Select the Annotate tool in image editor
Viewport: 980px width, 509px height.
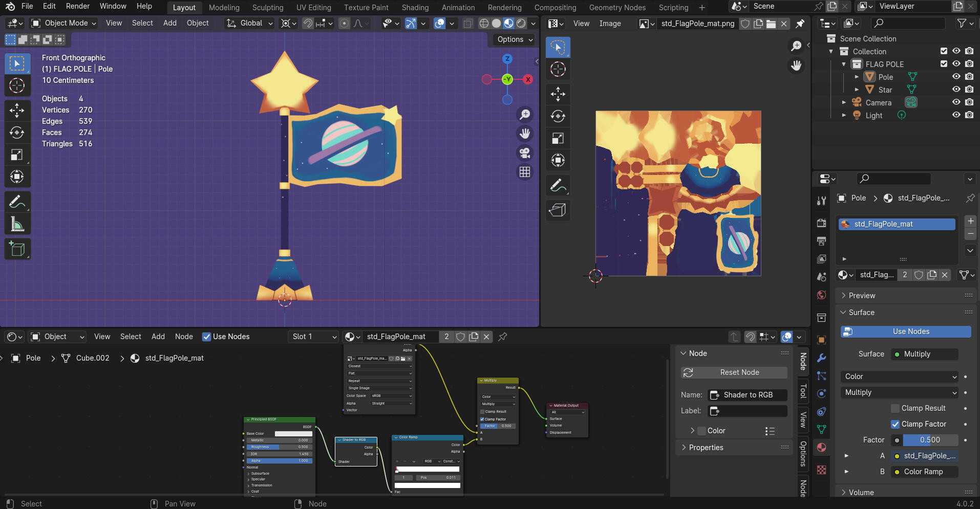coord(558,185)
